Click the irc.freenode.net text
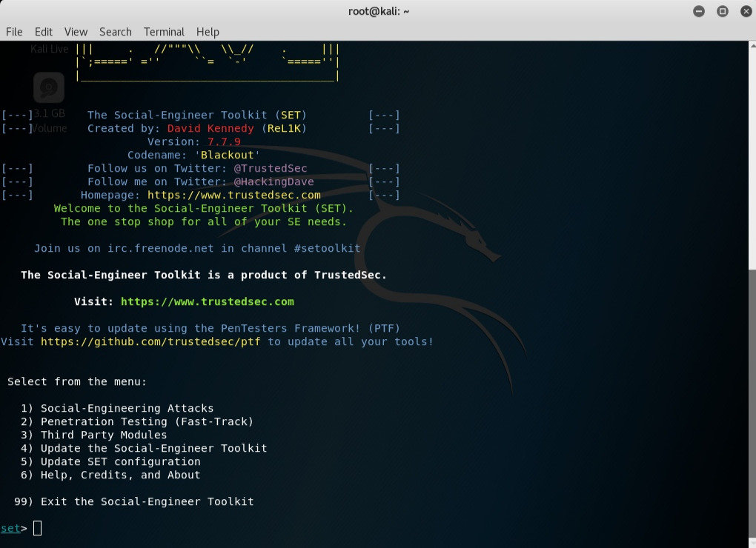756x548 pixels. point(161,249)
